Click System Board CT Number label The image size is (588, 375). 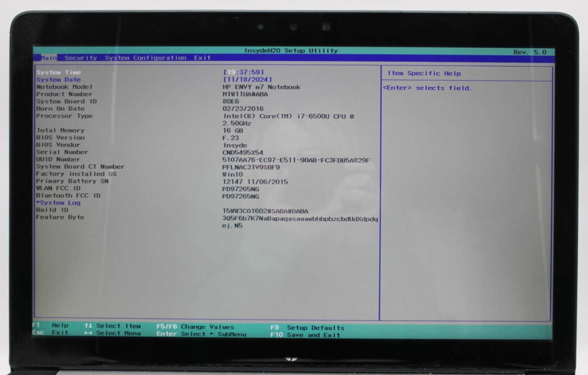tap(80, 167)
